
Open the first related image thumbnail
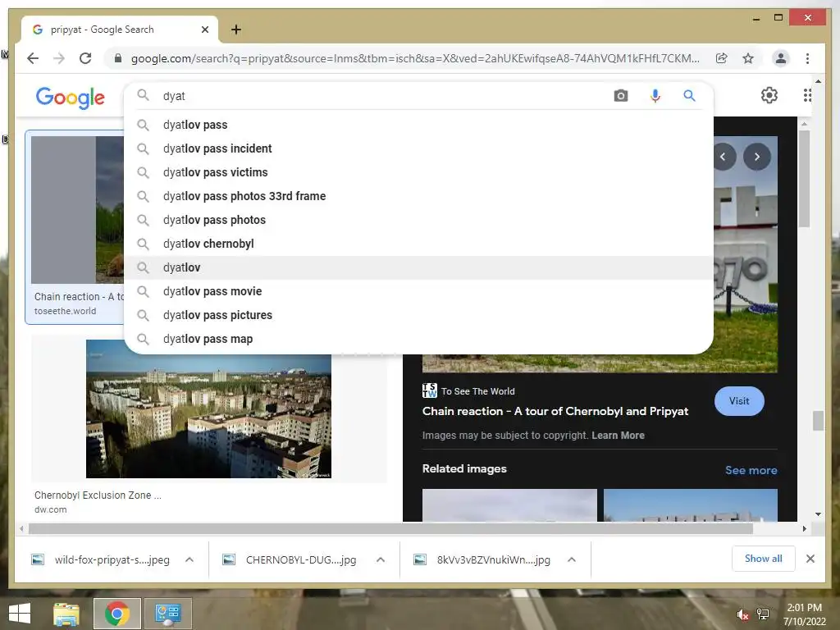pos(509,504)
